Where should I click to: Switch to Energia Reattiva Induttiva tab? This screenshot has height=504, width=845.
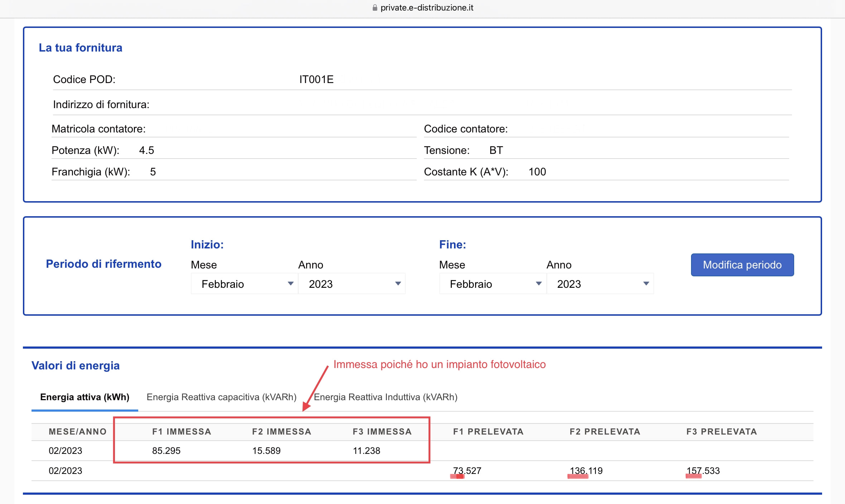click(386, 397)
